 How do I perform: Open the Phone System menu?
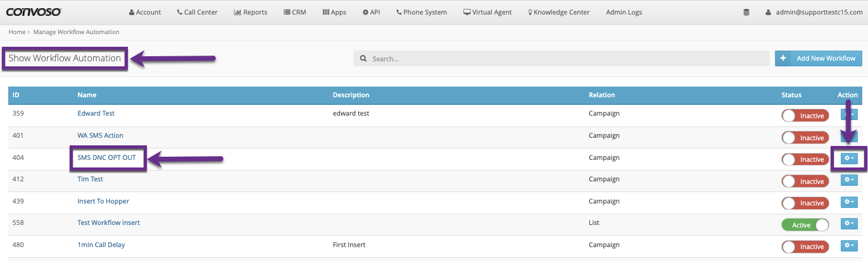coord(422,12)
